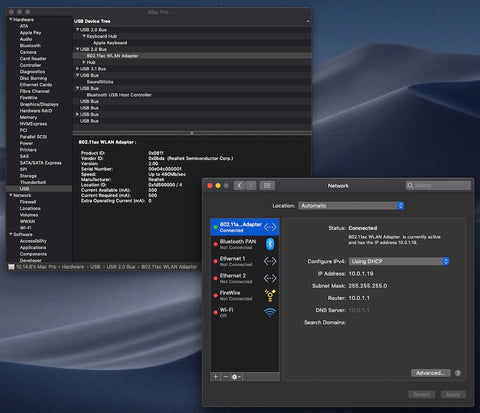Viewport: 480px width, 413px height.
Task: Click the search magnifier icon in Network window
Action: point(410,186)
